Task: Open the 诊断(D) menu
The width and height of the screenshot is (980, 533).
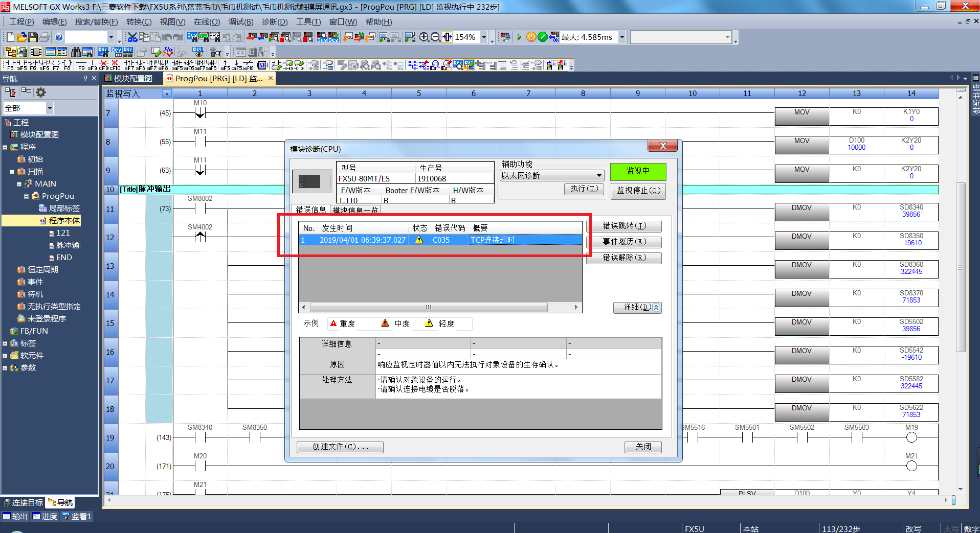Action: 275,22
